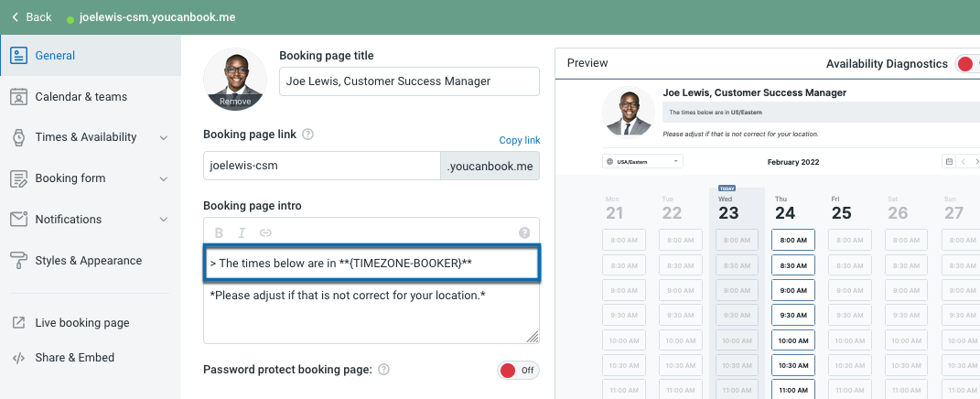Click the Italic formatting icon
This screenshot has height=399, width=980.
[242, 232]
